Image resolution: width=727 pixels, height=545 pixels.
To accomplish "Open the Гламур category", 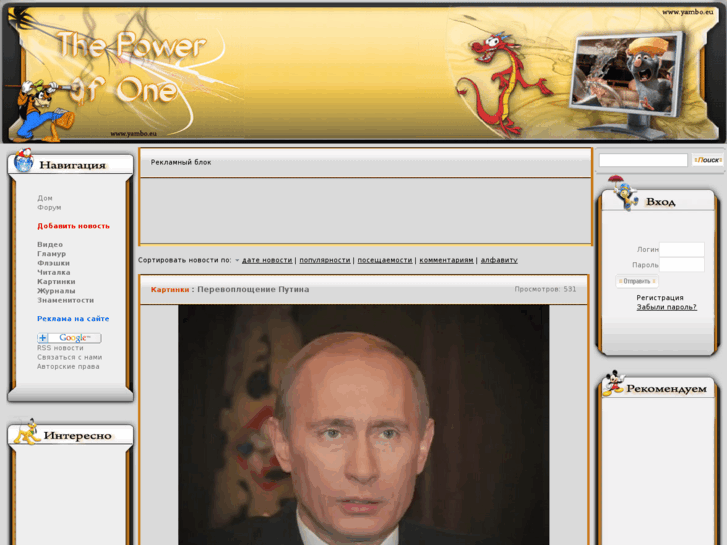I will pyautogui.click(x=51, y=254).
